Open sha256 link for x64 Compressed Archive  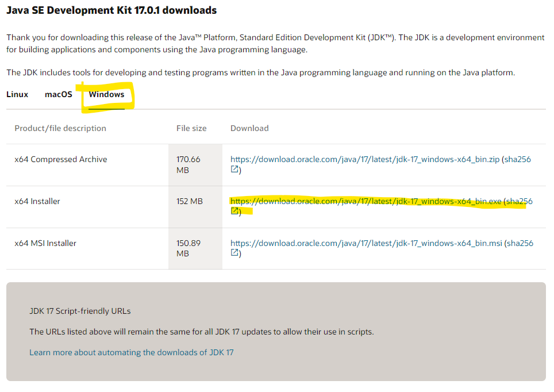517,159
